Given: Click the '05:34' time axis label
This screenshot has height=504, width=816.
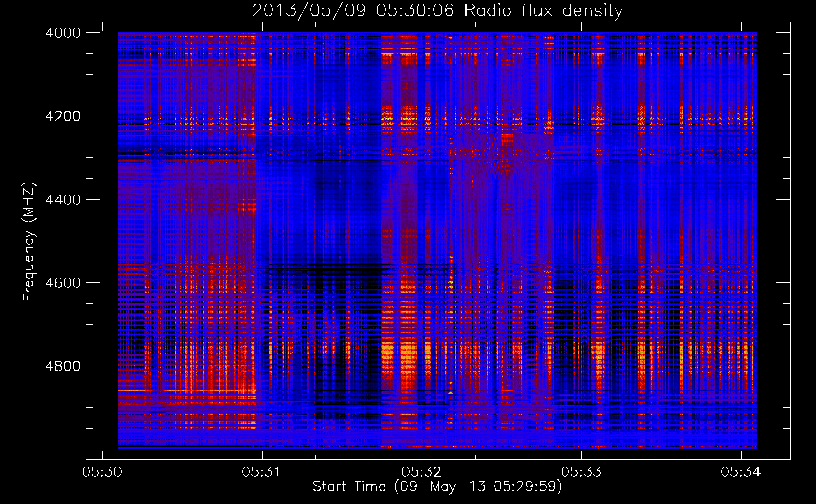Looking at the screenshot, I should tap(741, 472).
